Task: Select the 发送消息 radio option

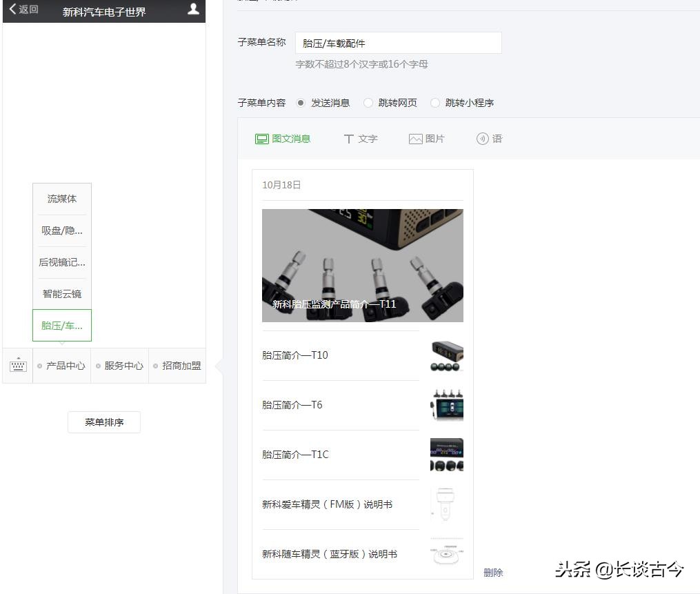Action: coord(300,102)
